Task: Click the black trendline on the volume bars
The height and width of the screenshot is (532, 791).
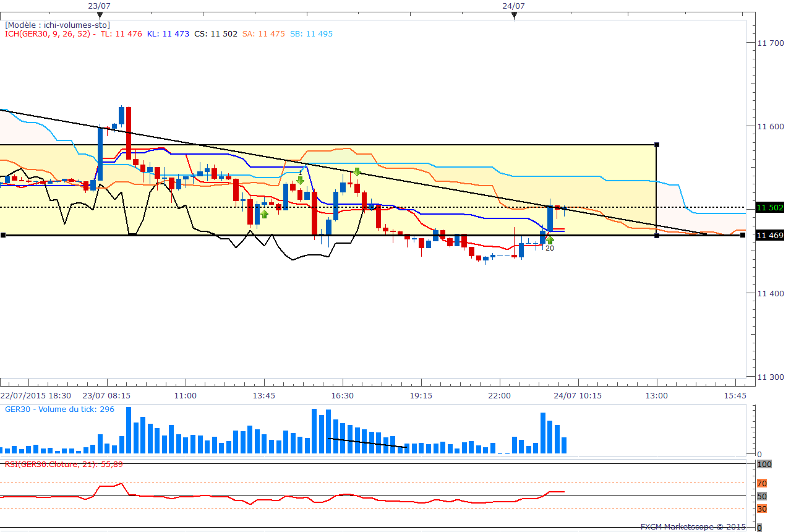Action: [x=367, y=442]
